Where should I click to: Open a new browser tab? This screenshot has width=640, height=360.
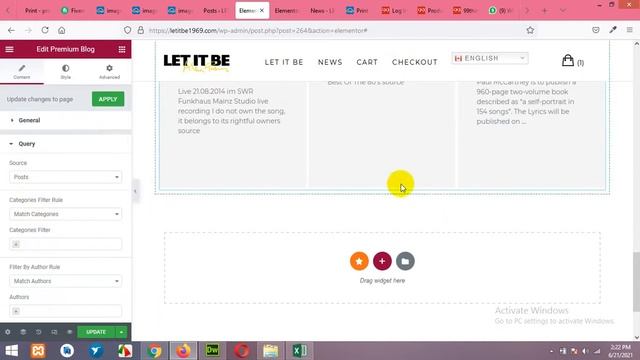click(x=544, y=11)
